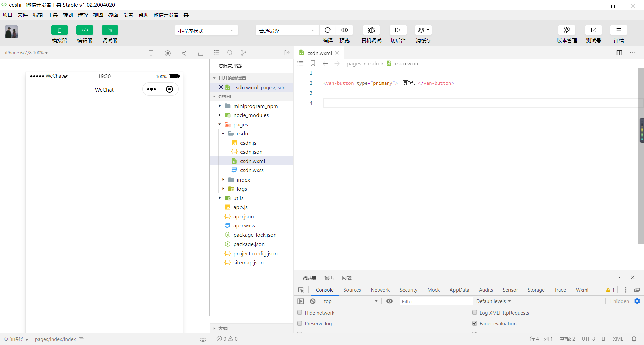
Task: Copy the pages/index/index path
Action: 82,340
